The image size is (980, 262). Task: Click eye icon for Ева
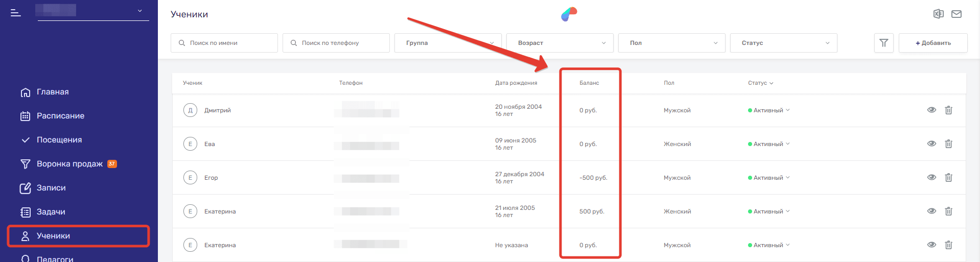click(931, 144)
